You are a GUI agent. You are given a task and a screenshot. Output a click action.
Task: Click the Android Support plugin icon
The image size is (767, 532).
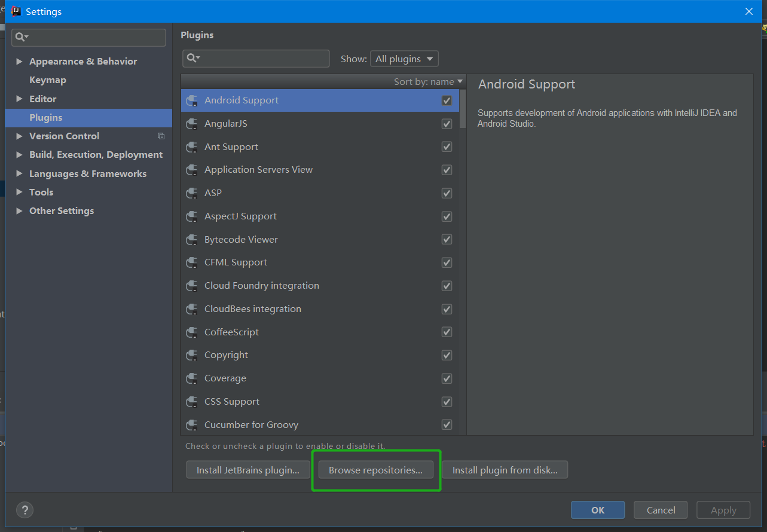[x=192, y=100]
